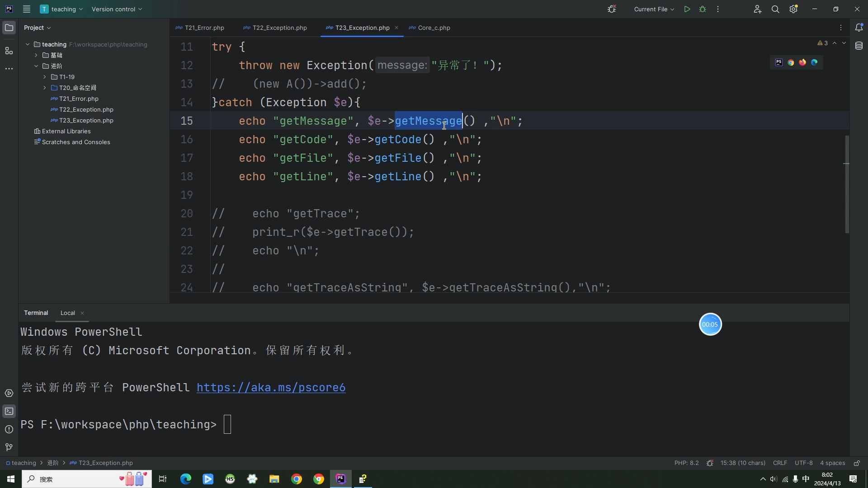Open file in Firefox browser preview
Viewport: 868px width, 488px height.
pos(802,62)
